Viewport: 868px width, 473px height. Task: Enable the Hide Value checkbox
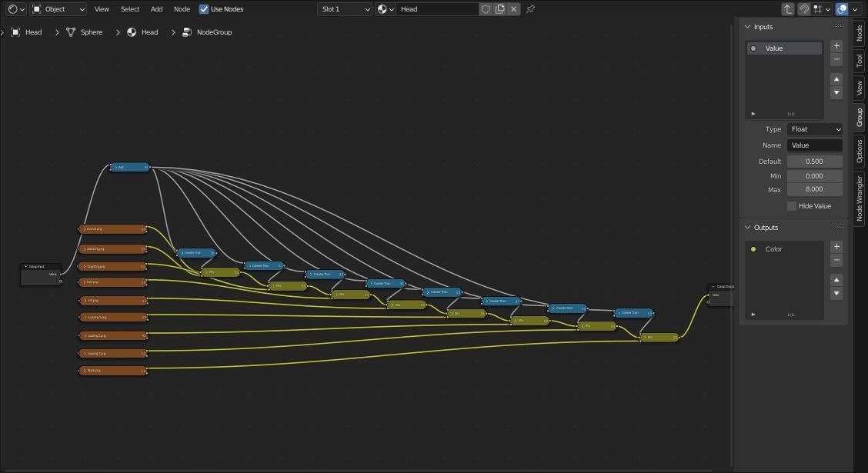(792, 206)
